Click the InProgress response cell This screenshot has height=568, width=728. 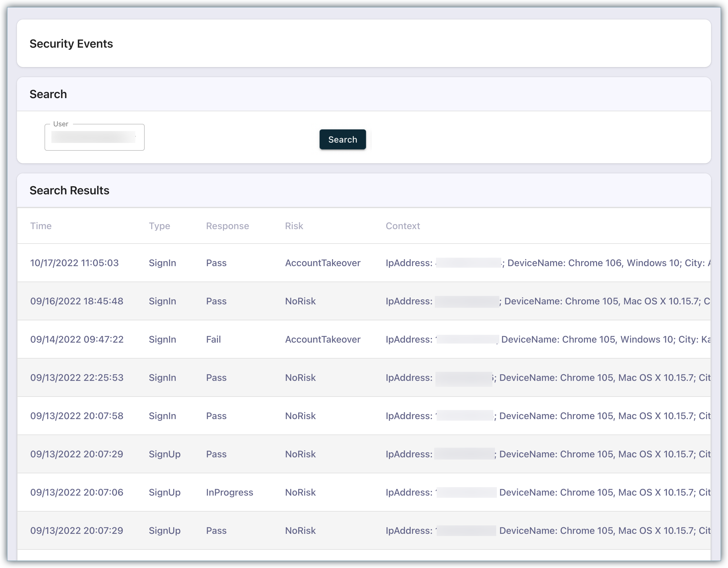229,492
